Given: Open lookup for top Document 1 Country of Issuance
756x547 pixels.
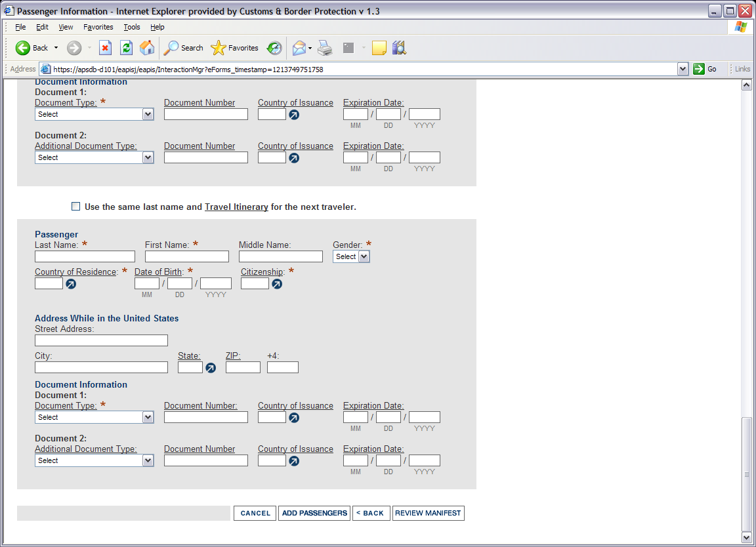Looking at the screenshot, I should tap(294, 115).
